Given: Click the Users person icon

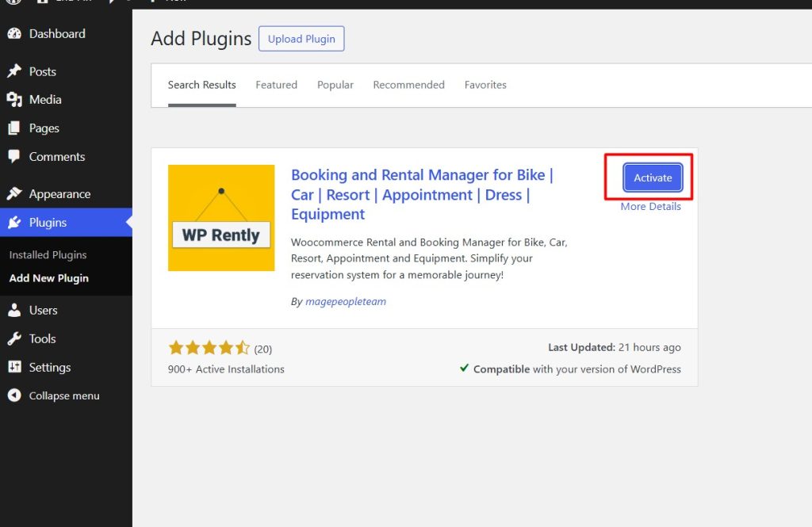Looking at the screenshot, I should point(14,311).
